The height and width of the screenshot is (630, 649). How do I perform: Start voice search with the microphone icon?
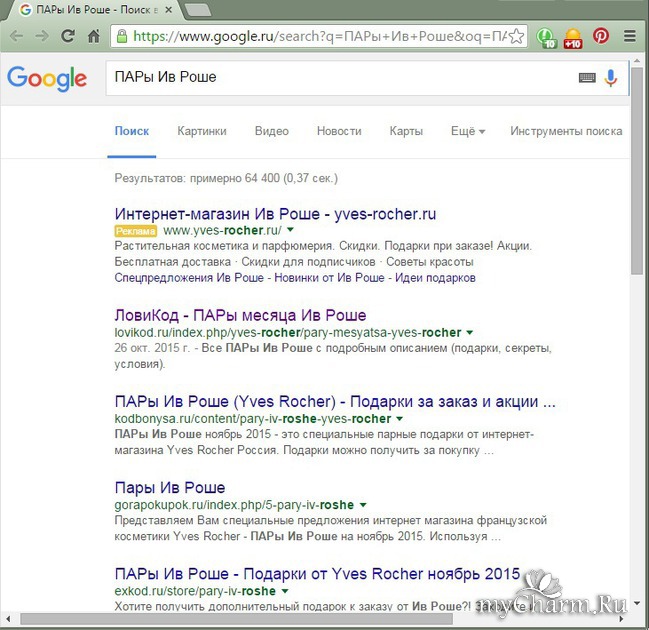click(611, 78)
